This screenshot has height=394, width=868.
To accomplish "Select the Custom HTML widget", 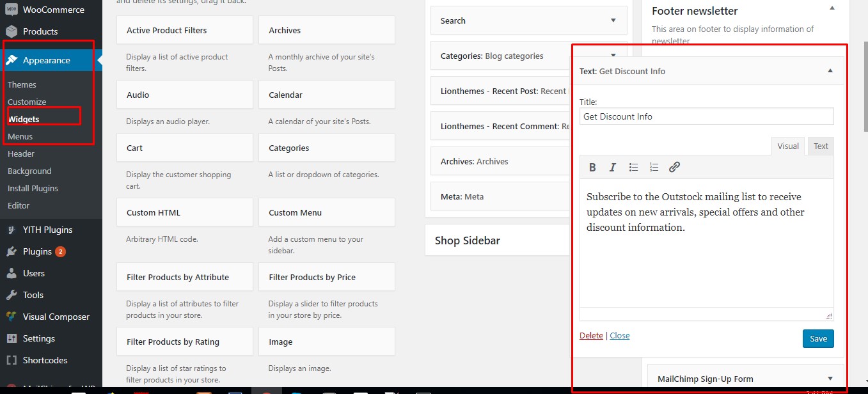I will point(185,212).
